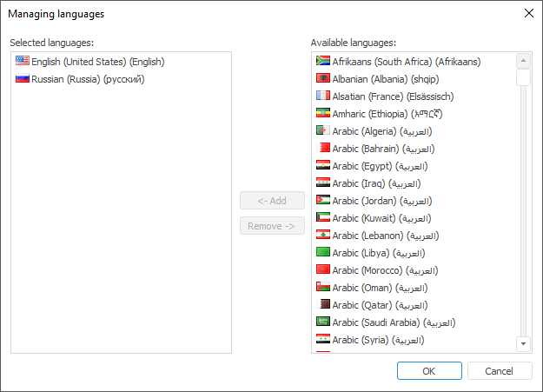This screenshot has width=543, height=392.
Task: Click the Qatar flag icon
Action: [322, 305]
